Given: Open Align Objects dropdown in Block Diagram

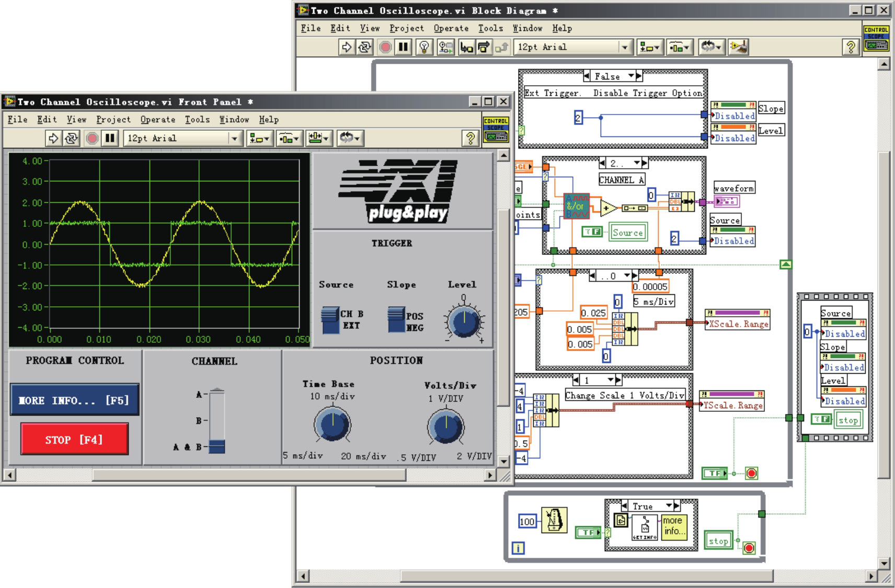Looking at the screenshot, I should coord(650,48).
